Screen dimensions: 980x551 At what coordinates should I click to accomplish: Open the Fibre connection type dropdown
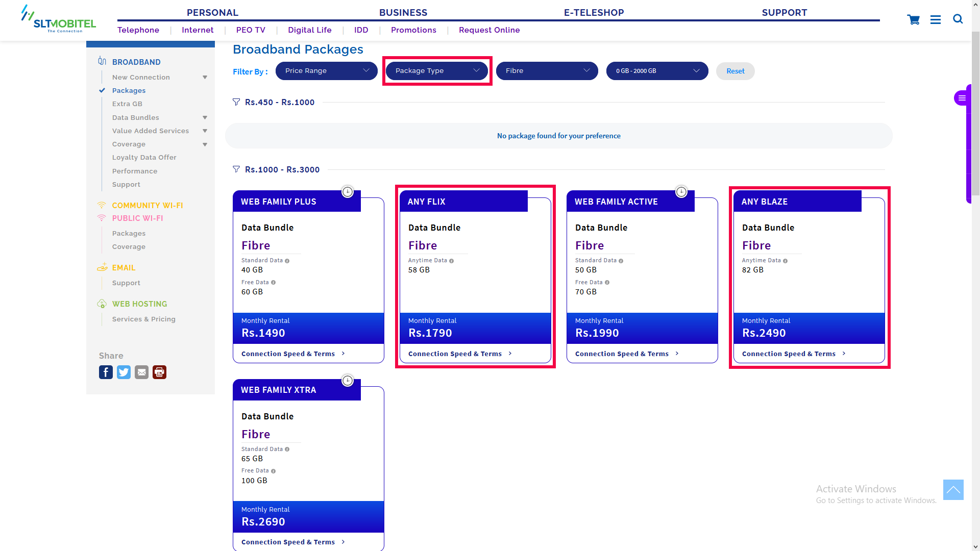coord(547,71)
